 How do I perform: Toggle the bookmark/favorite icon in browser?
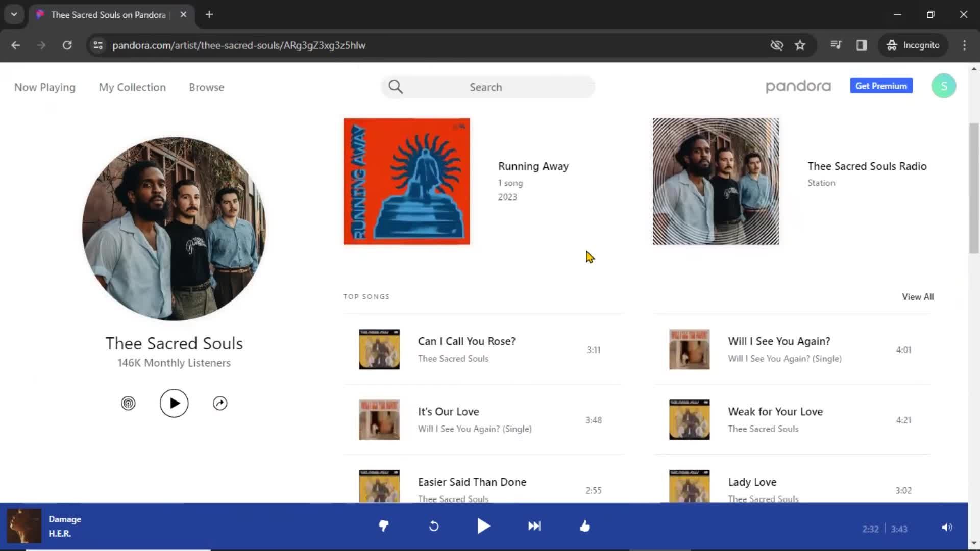tap(800, 45)
